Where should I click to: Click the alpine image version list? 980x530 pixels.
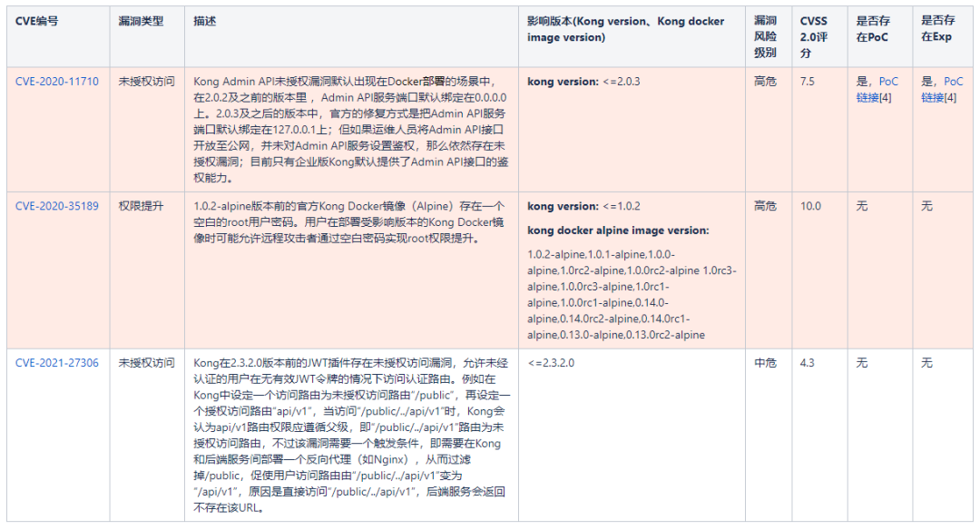[x=632, y=294]
